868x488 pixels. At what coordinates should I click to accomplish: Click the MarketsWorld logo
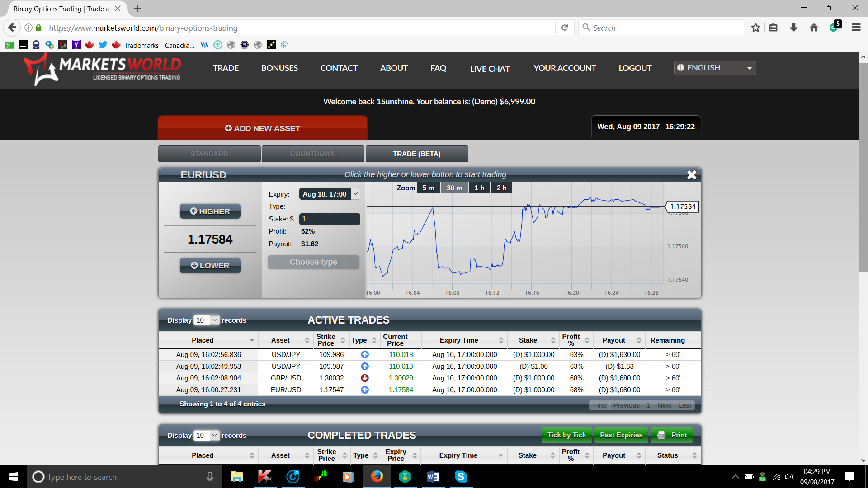102,69
